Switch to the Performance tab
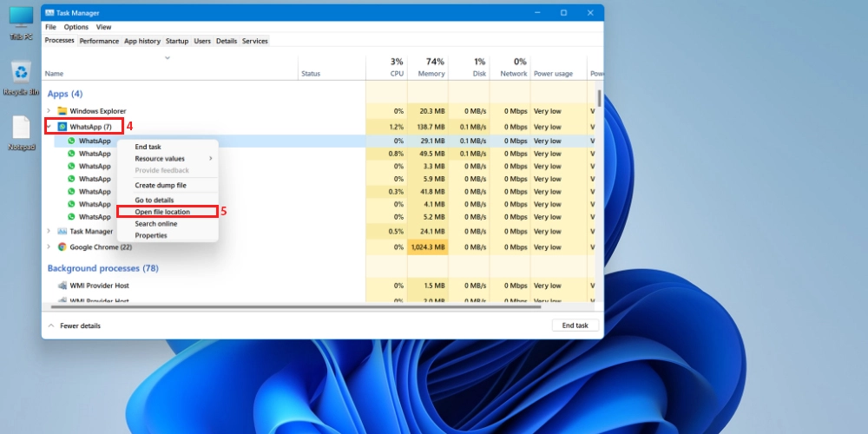Viewport: 868px width, 434px height. [x=99, y=41]
